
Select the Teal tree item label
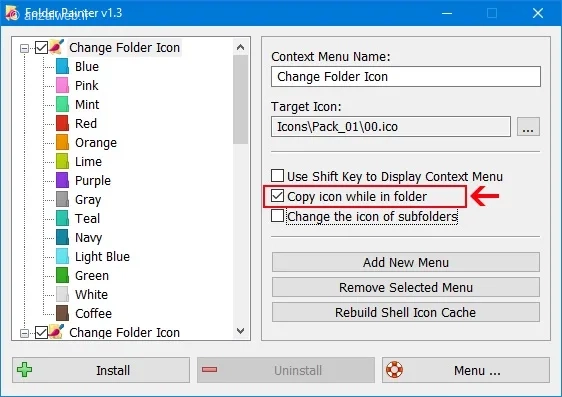(x=87, y=218)
